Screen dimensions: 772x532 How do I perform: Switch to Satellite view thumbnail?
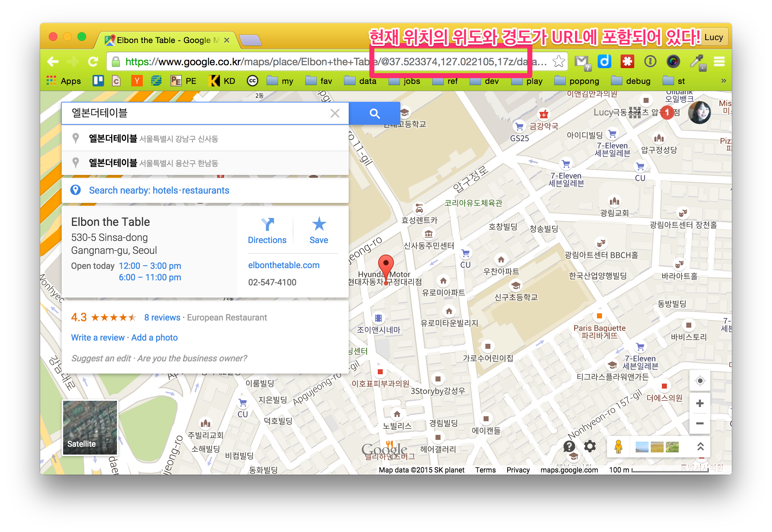tap(90, 428)
